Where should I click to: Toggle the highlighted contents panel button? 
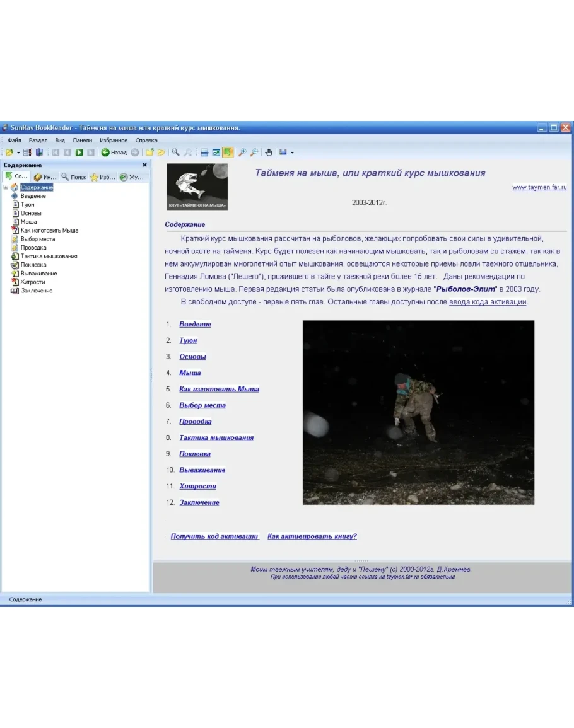[x=228, y=153]
